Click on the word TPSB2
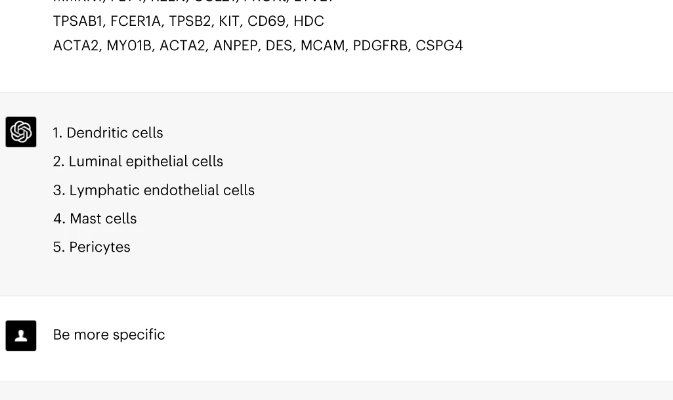Image resolution: width=673 pixels, height=400 pixels. (x=189, y=21)
